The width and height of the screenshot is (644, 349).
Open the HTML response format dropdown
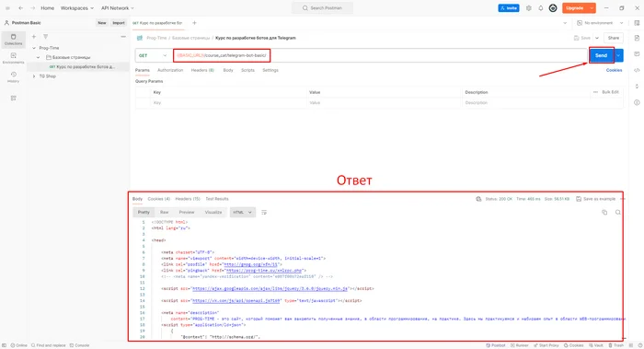coord(242,213)
